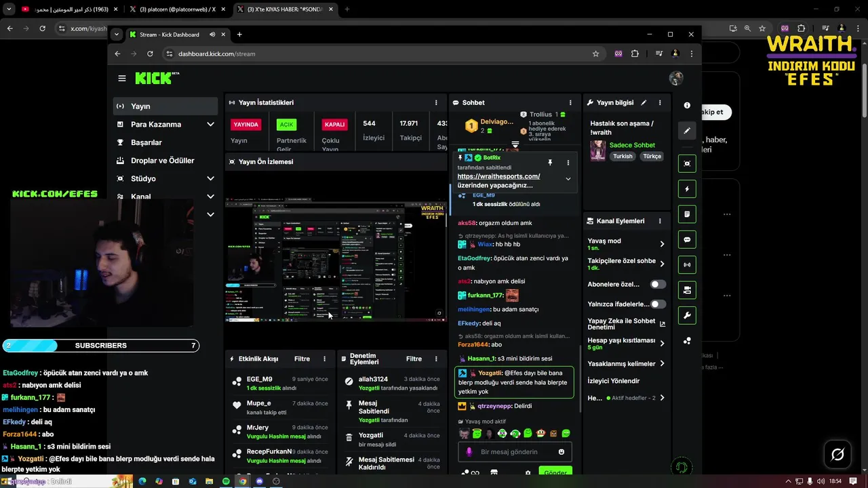This screenshot has height=488, width=868.
Task: Unpin the BotRix pinned message with pin icon
Action: (x=550, y=163)
